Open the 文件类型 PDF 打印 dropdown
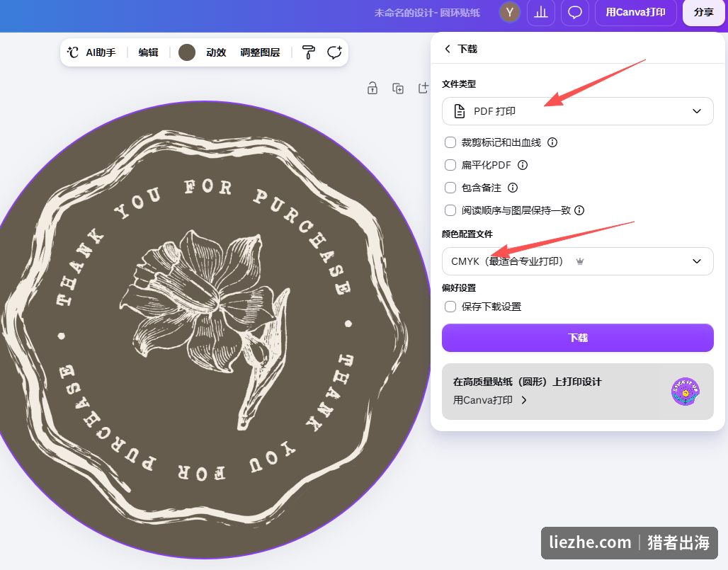Image resolution: width=728 pixels, height=570 pixels. 578,111
